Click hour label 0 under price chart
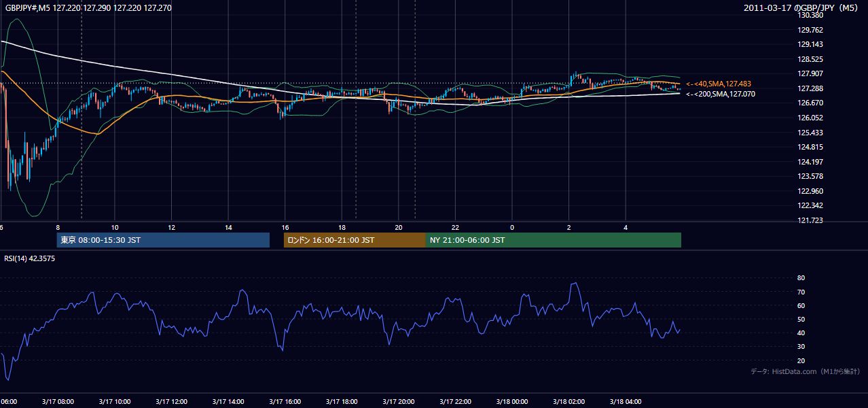Screen dimensions: 868x408 coord(512,227)
